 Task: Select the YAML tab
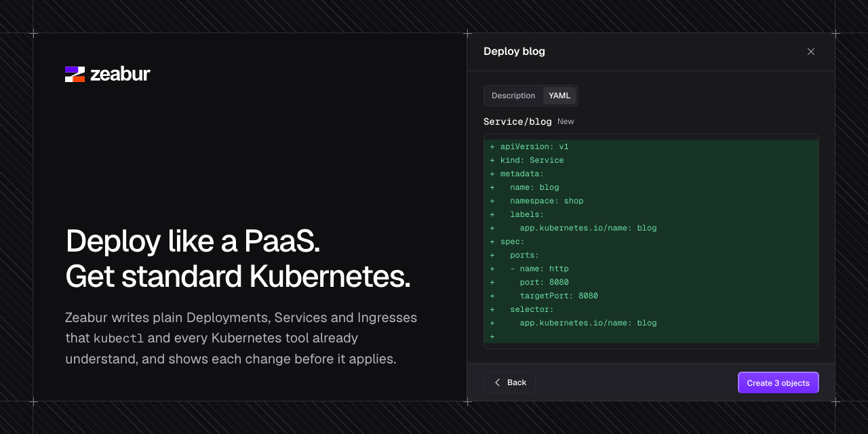coord(559,96)
